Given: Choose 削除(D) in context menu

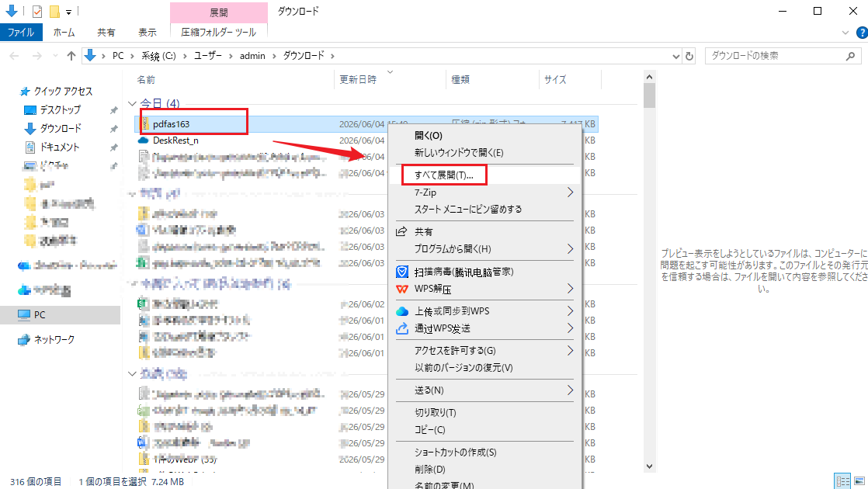Looking at the screenshot, I should tap(429, 470).
